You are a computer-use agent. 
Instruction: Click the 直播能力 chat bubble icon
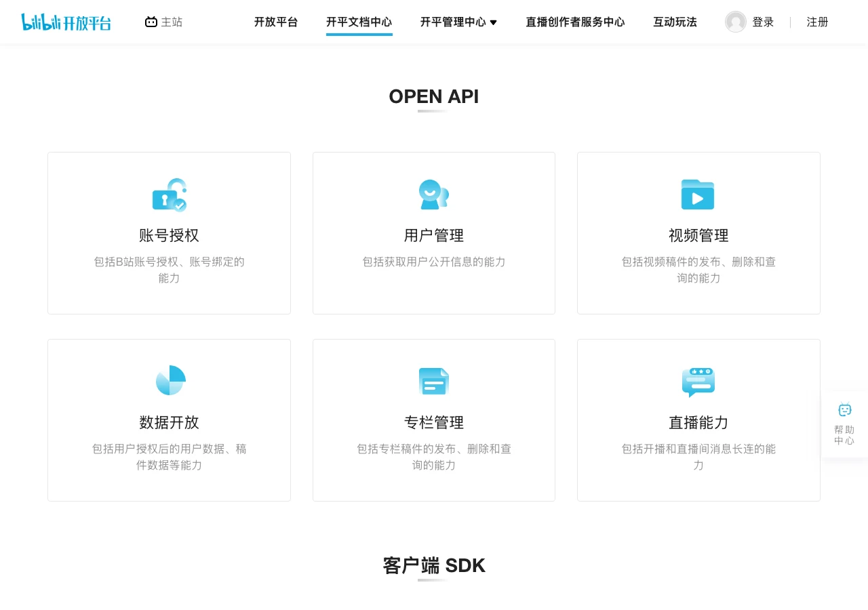tap(698, 382)
